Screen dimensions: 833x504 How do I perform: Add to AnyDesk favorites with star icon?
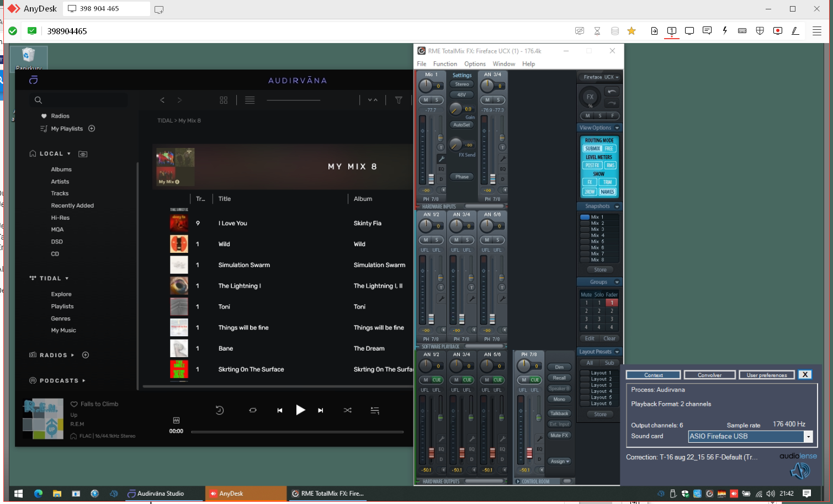pos(632,31)
